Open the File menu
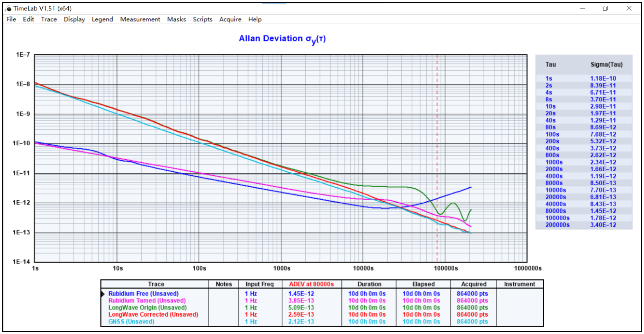The height and width of the screenshot is (334, 644). (x=11, y=19)
